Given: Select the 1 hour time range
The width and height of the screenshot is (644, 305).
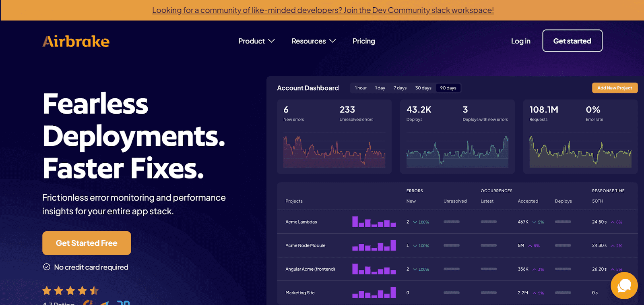Looking at the screenshot, I should (361, 88).
